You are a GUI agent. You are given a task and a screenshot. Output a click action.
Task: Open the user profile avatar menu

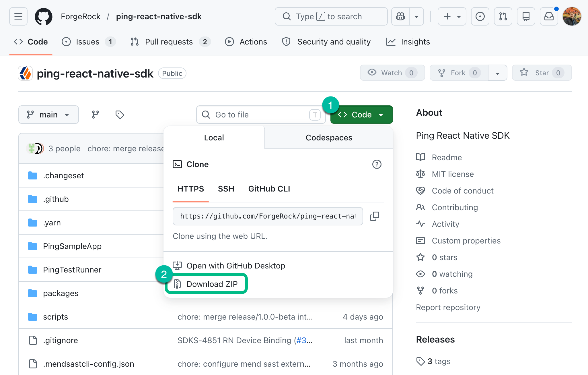pos(572,16)
